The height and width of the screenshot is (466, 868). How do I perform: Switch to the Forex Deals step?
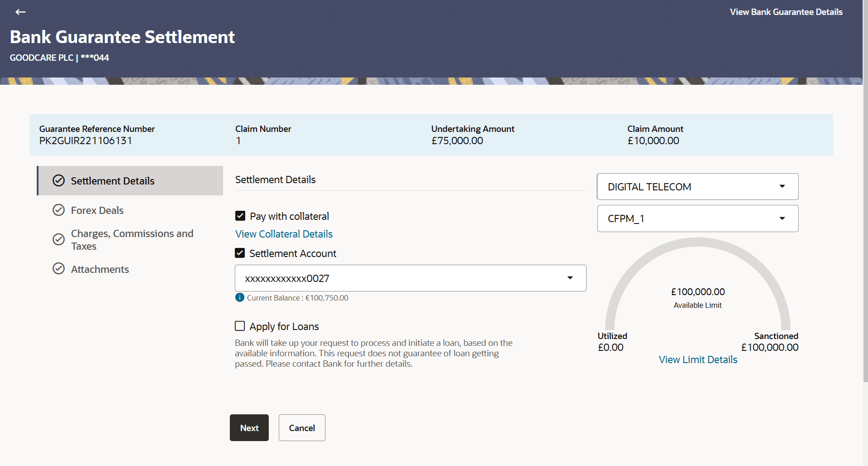pyautogui.click(x=97, y=210)
